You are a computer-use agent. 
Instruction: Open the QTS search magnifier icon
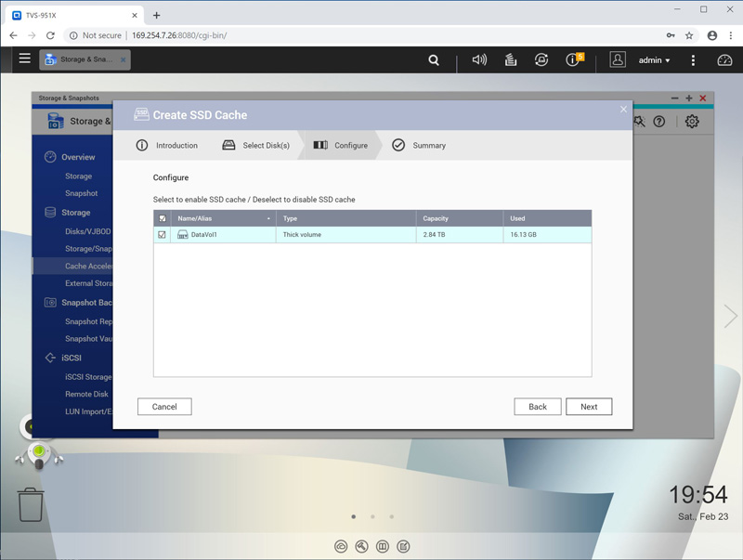(x=434, y=60)
